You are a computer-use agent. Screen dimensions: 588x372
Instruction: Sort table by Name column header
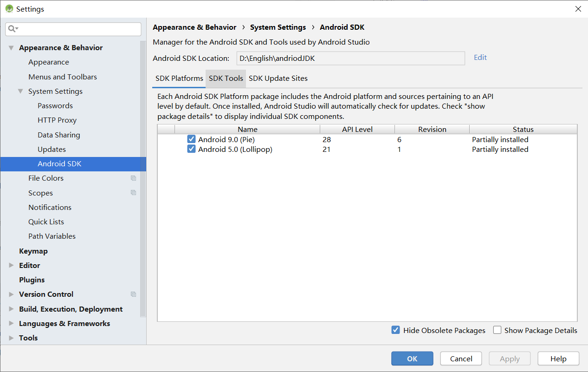point(247,130)
